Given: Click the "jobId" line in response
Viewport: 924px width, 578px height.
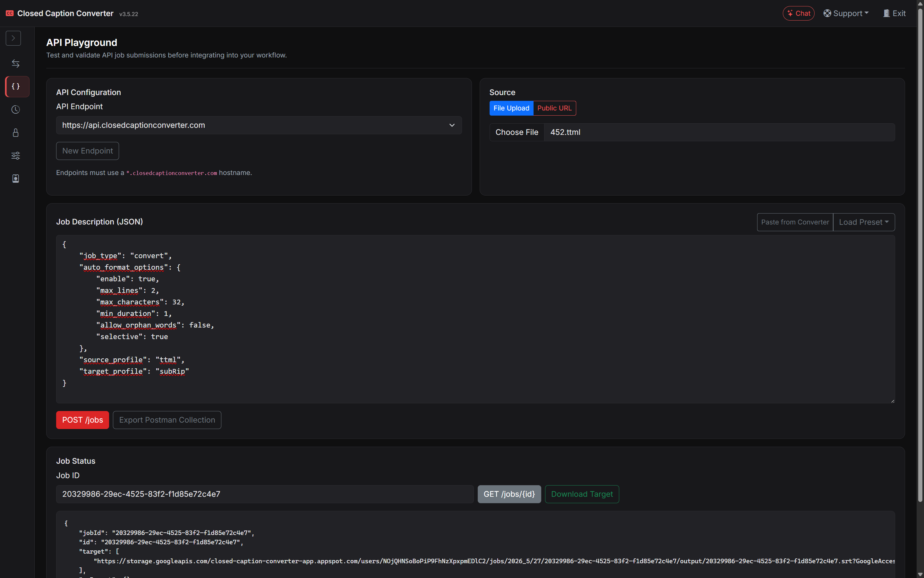Looking at the screenshot, I should pyautogui.click(x=167, y=533).
